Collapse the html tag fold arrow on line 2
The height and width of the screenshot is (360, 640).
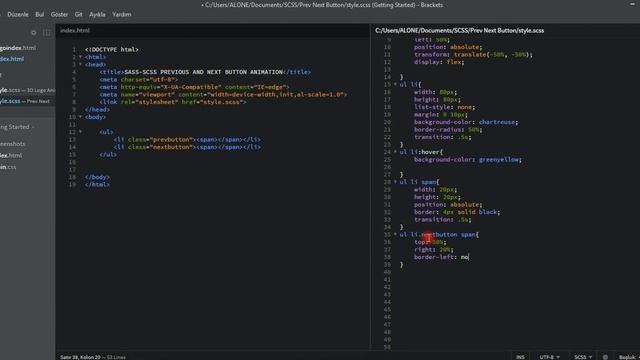[80, 57]
